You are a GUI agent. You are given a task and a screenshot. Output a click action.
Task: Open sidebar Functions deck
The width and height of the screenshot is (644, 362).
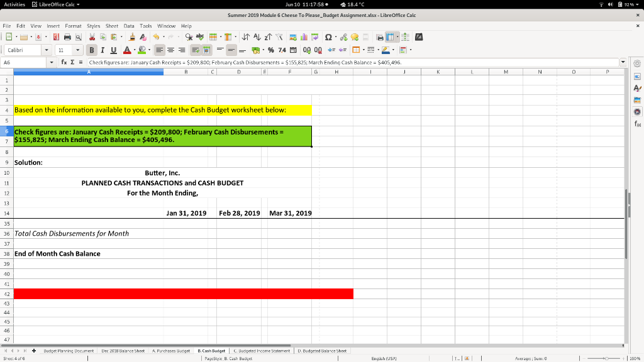tap(637, 124)
